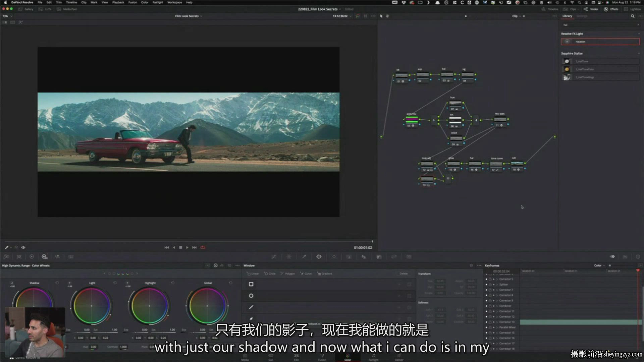Lock the Corrector 7 keyframe track
Screen dimensions: 644x362
tap(490, 290)
